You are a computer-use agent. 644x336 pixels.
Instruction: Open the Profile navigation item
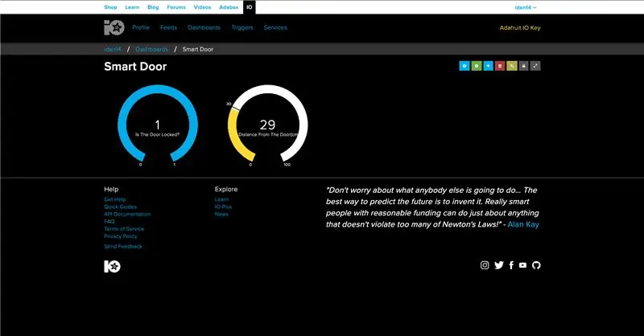click(x=141, y=27)
